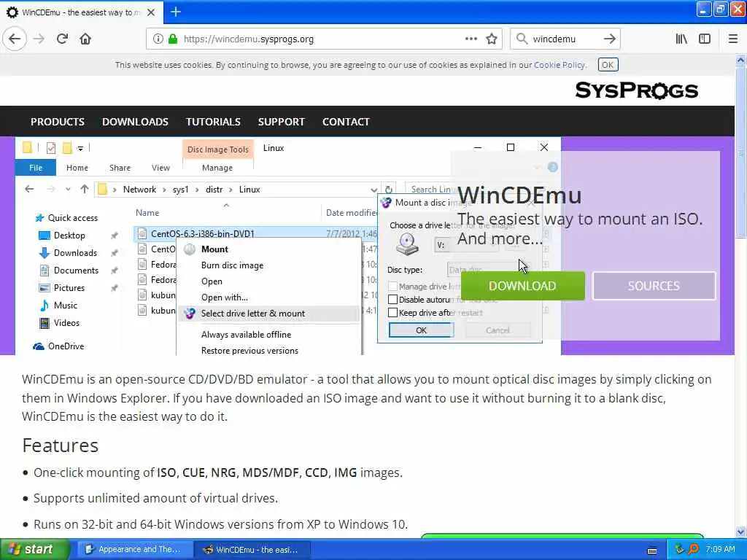Open the PRODUCTS menu item
This screenshot has height=560, width=747.
pos(58,122)
